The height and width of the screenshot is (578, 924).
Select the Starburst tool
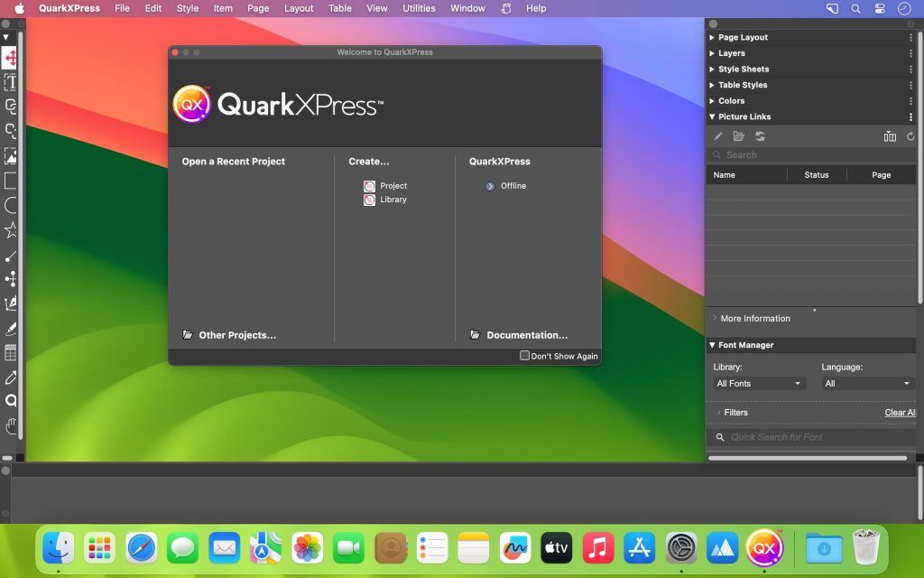tap(11, 229)
